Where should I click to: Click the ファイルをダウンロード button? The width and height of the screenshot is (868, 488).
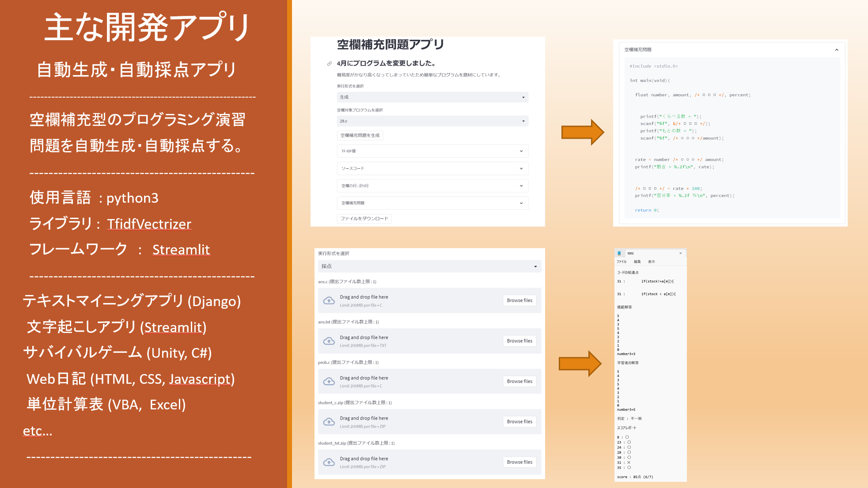pos(364,219)
